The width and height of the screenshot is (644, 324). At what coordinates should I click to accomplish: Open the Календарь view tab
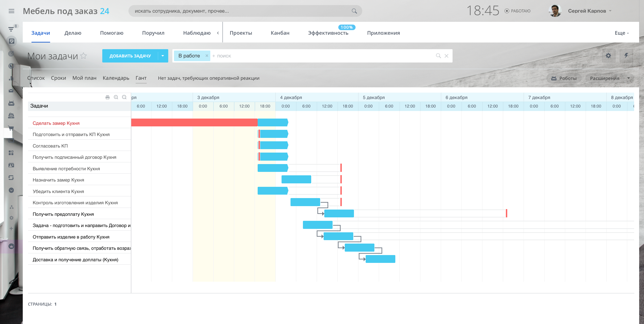116,78
